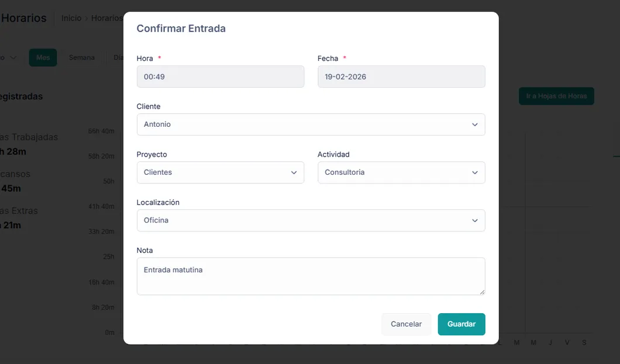
Task: Switch to the Semana view tab
Action: (81, 57)
